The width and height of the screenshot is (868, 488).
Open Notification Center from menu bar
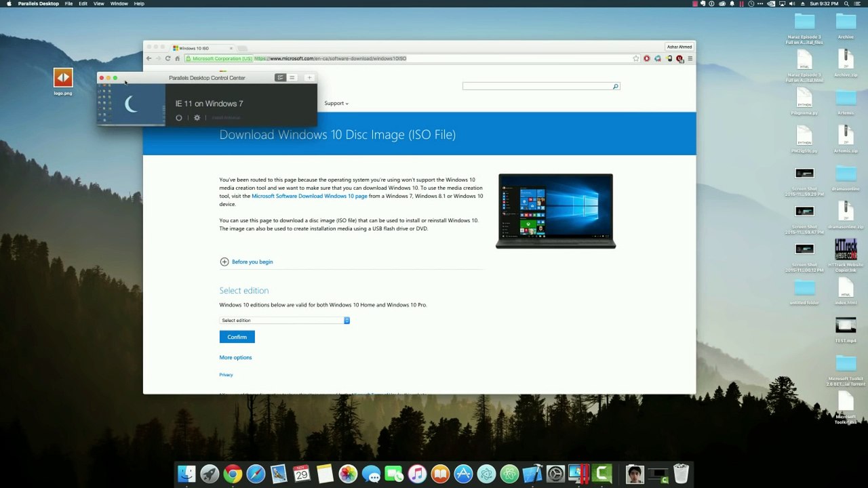[x=859, y=3]
